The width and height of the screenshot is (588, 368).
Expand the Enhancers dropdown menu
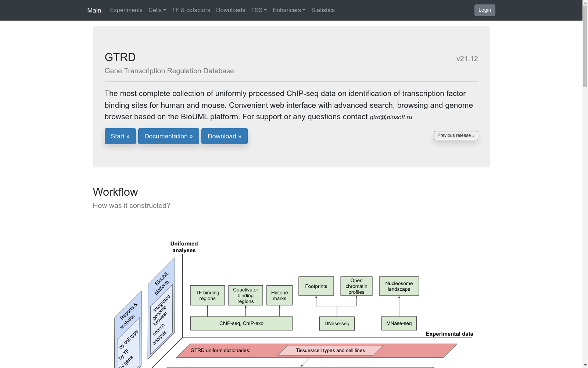pyautogui.click(x=289, y=10)
